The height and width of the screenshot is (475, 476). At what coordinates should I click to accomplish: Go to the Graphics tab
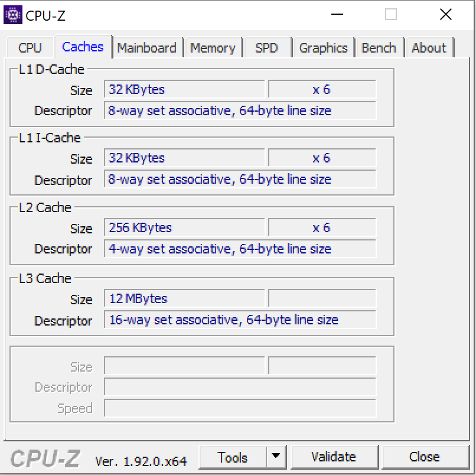323,48
